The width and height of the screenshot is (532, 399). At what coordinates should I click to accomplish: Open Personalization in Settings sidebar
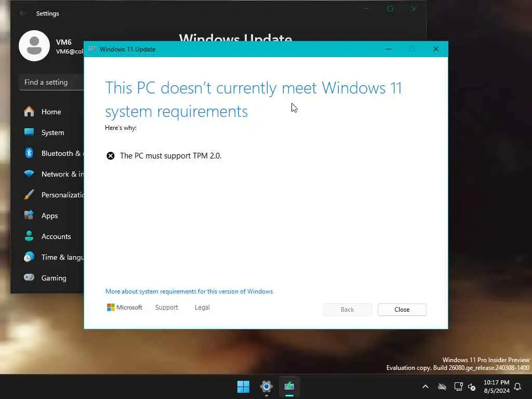pyautogui.click(x=51, y=195)
